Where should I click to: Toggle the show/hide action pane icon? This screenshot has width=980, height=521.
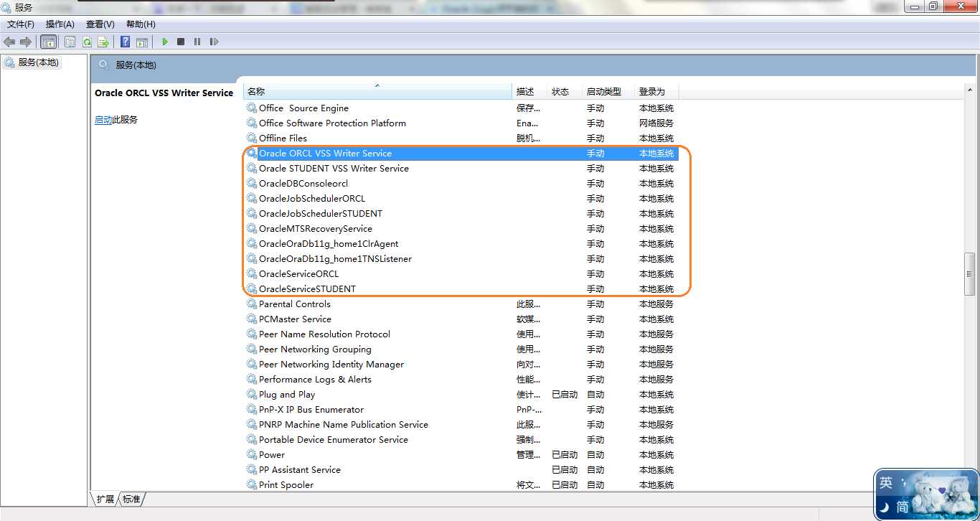(142, 42)
